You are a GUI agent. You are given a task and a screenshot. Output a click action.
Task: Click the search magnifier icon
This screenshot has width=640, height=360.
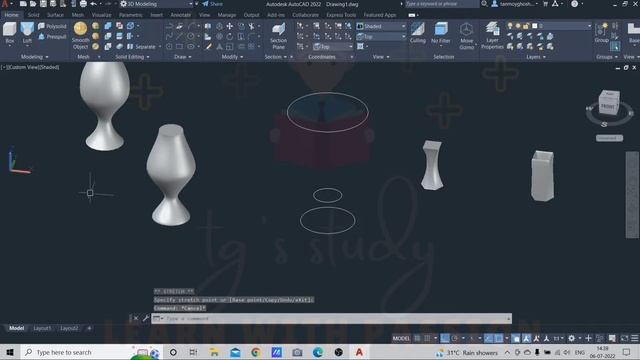(x=484, y=4)
